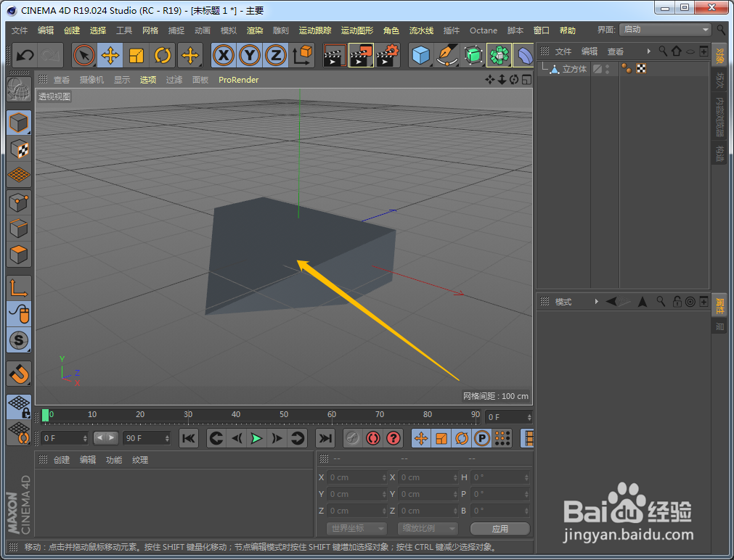
Task: Select the Live Selection tool
Action: point(84,56)
